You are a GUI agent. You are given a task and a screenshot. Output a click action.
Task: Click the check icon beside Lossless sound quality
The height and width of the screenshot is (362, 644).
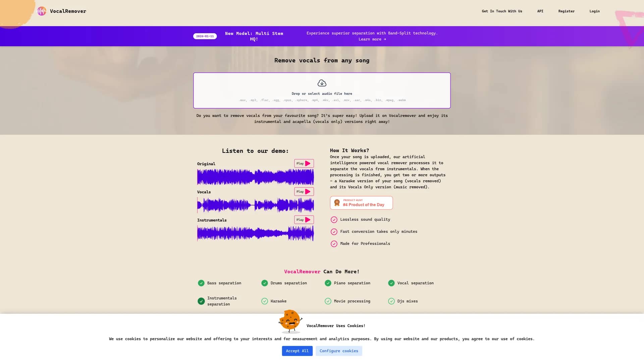[334, 220]
